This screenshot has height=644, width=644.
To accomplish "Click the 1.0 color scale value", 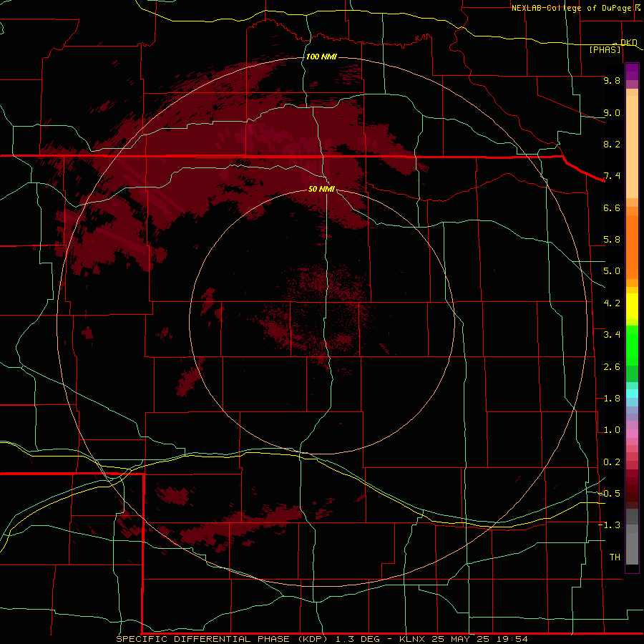I will [x=612, y=430].
